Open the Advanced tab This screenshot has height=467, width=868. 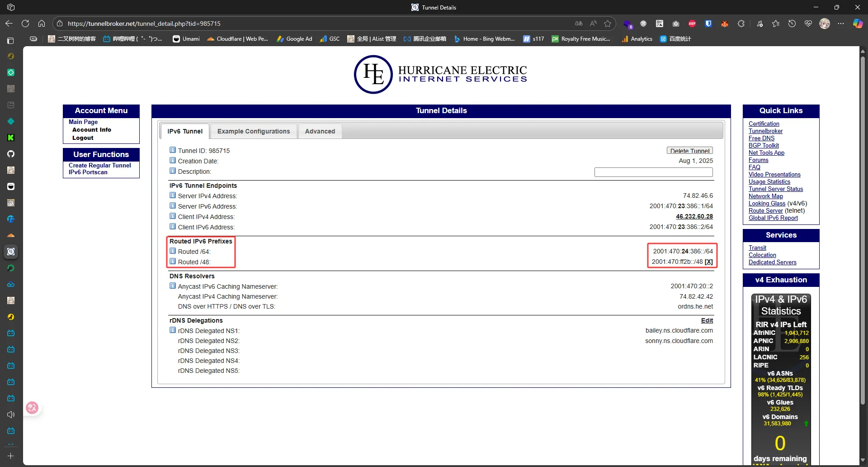coord(320,131)
